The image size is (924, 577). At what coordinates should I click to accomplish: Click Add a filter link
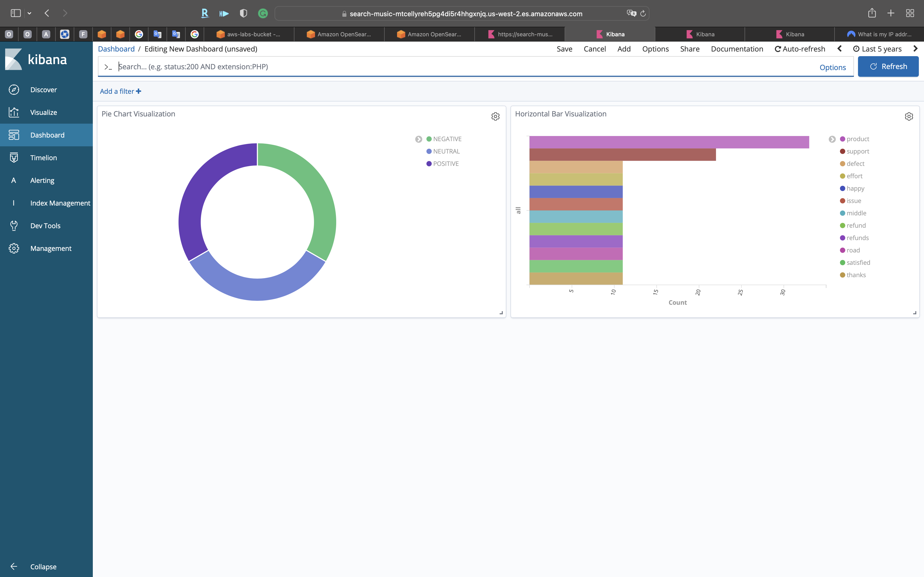[120, 91]
